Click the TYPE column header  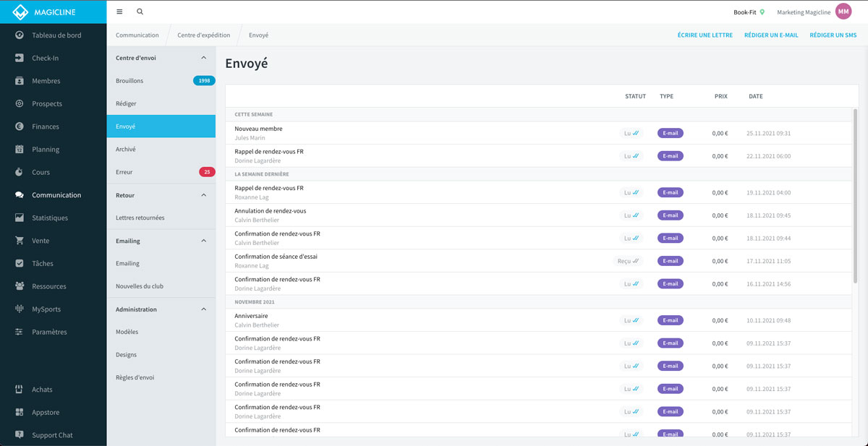(x=666, y=96)
